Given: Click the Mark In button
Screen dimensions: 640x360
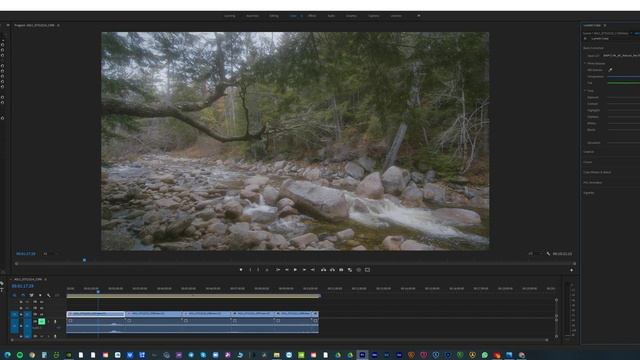Looking at the screenshot, I should coord(250,270).
